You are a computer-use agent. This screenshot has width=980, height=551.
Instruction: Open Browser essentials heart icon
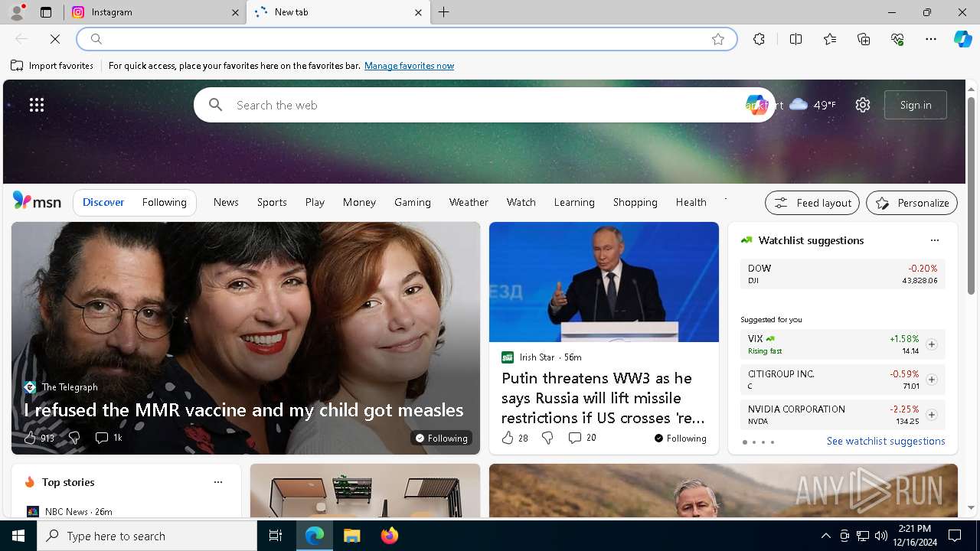[897, 39]
